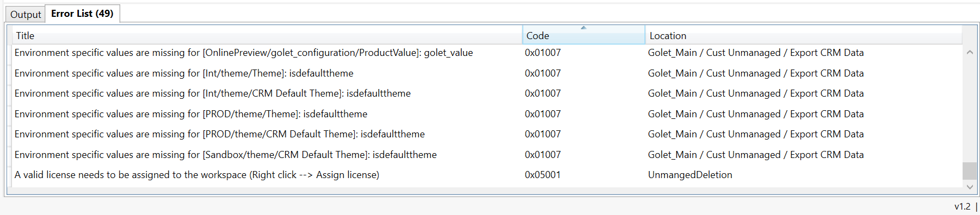Click the sort arrow above the Code column
Screen dimensions: 980x215
click(583, 28)
